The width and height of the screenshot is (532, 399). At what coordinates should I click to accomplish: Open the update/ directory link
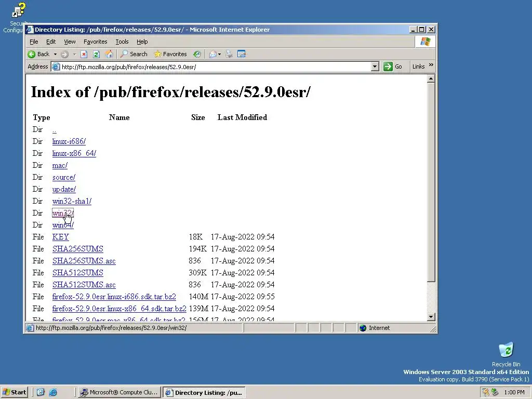(64, 189)
